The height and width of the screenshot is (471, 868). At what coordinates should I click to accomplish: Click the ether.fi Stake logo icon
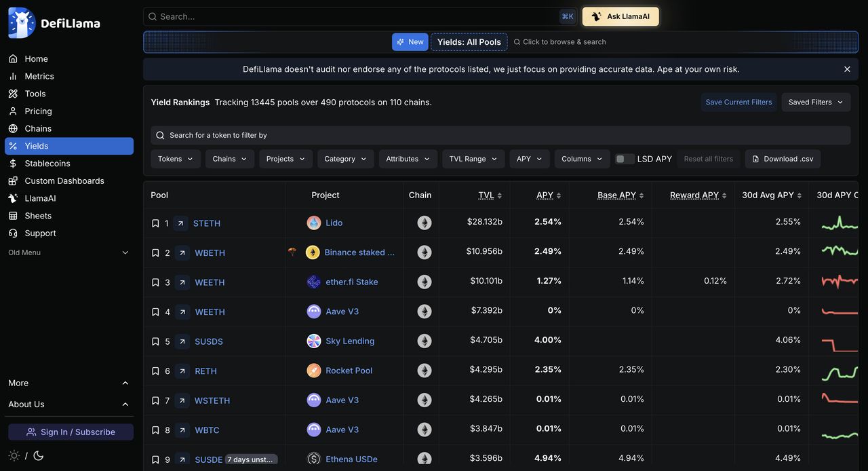[x=313, y=282]
